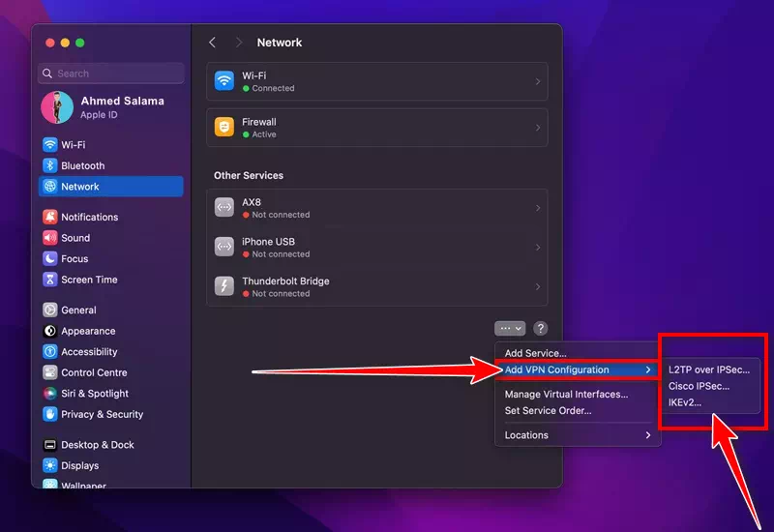Screen dimensions: 774x532
Task: Select Add VPN Configuration menu item
Action: point(578,369)
